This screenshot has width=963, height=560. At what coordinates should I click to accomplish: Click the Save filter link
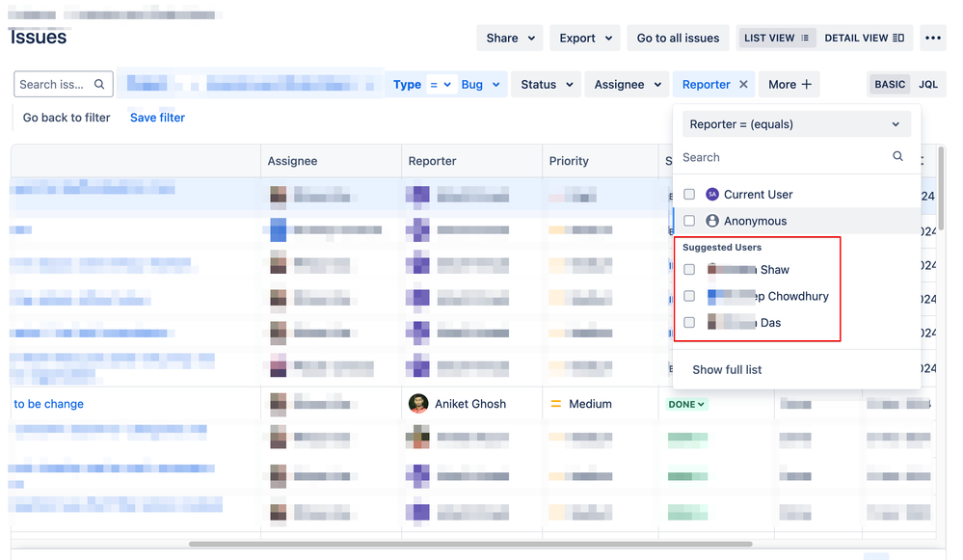pyautogui.click(x=157, y=118)
